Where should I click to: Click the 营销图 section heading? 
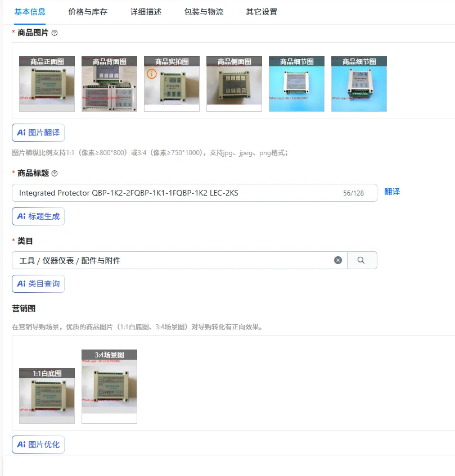pos(24,309)
